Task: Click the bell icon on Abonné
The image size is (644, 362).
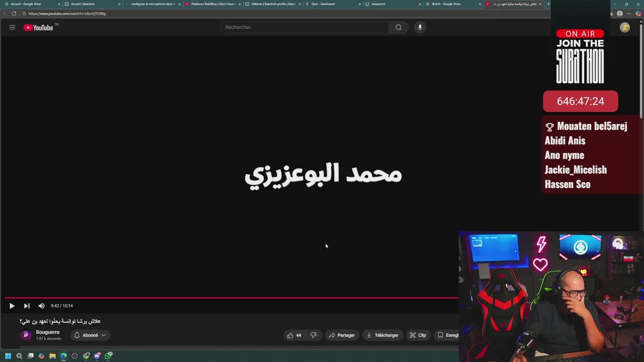Action: [77, 335]
